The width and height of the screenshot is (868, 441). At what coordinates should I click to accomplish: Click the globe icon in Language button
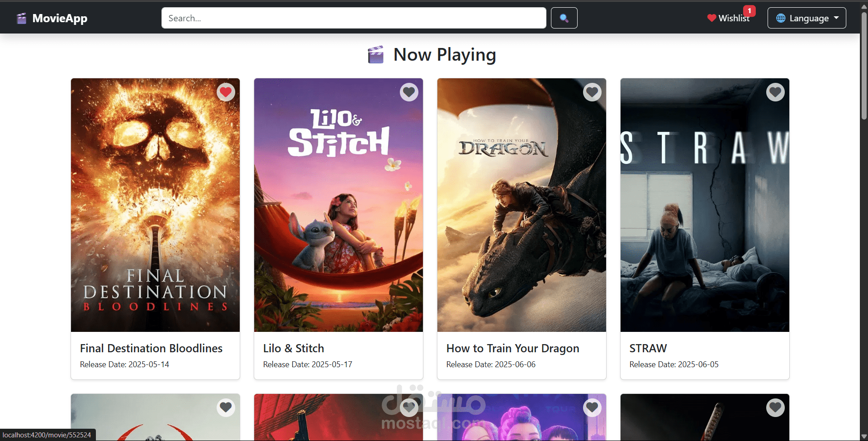click(x=781, y=18)
